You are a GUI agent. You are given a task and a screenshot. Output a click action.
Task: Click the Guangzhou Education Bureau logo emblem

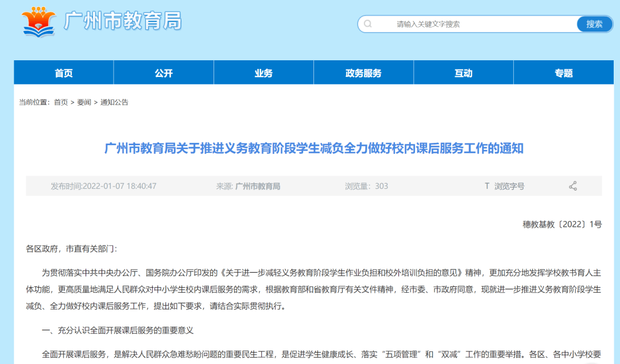click(38, 22)
